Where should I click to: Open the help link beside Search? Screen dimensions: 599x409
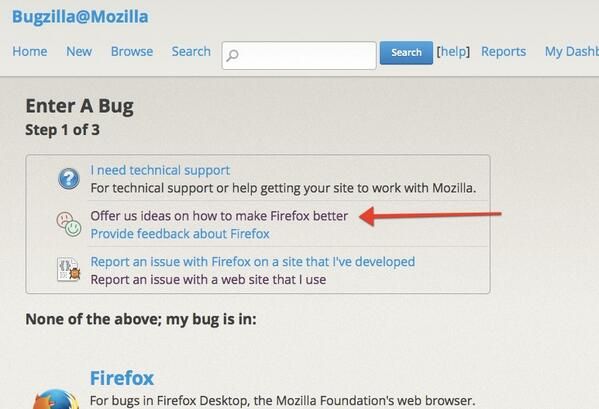(453, 52)
